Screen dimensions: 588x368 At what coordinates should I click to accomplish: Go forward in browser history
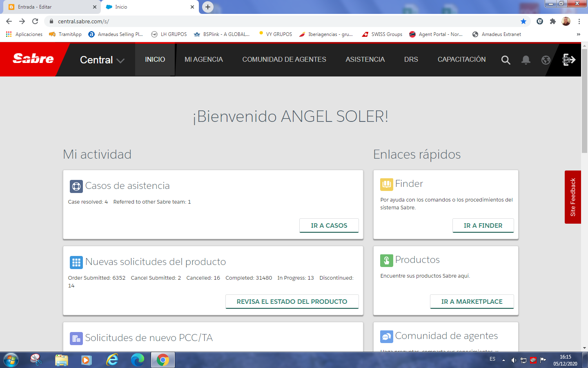(22, 21)
